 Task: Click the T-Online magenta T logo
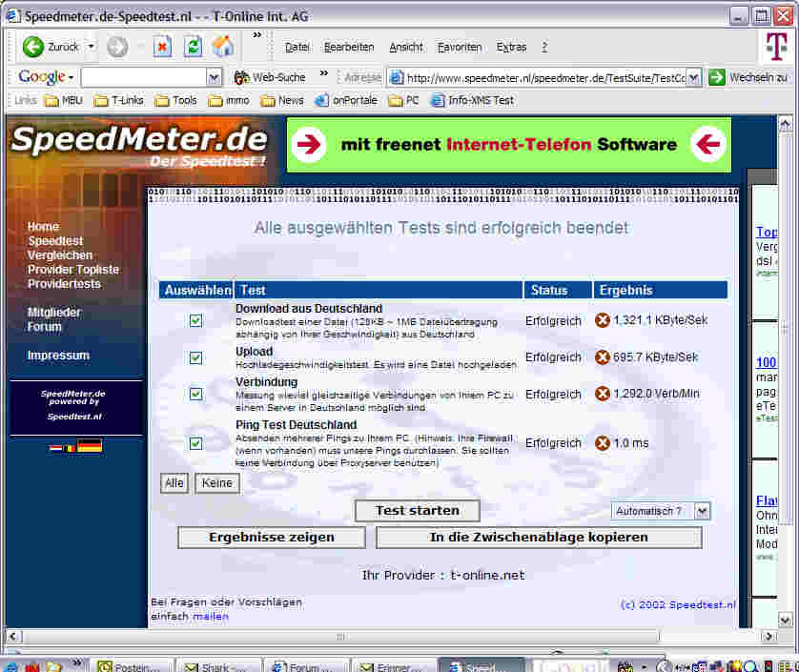tap(776, 47)
